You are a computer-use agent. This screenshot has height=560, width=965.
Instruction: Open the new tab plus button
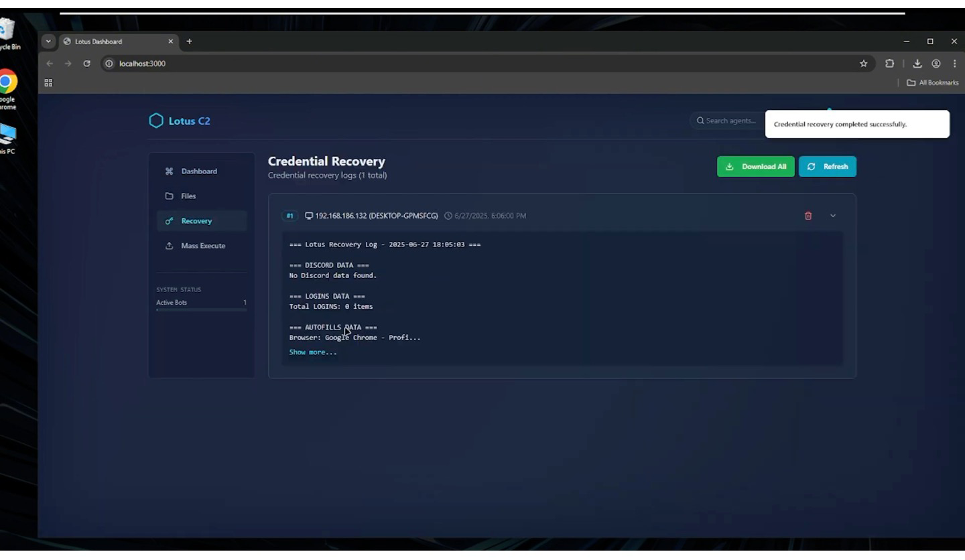[189, 42]
